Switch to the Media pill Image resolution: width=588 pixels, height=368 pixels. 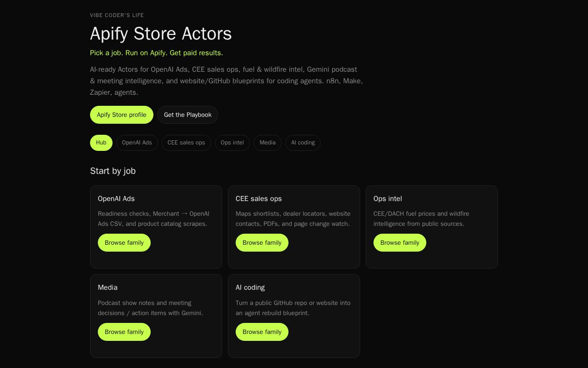[x=267, y=143]
